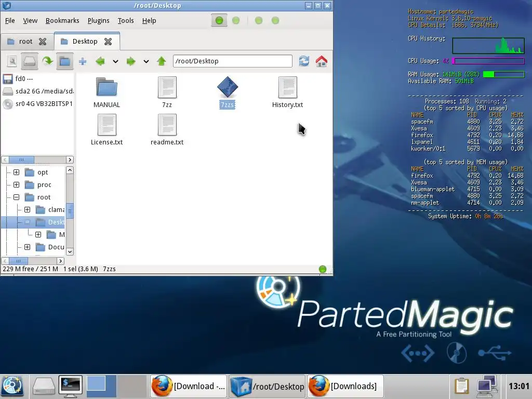
Task: Close the root tab
Action: click(43, 42)
